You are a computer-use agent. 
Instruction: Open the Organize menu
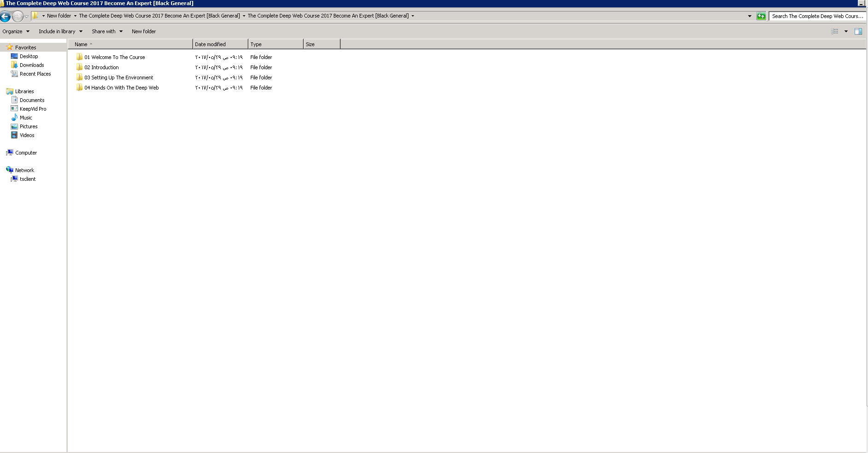(x=16, y=31)
